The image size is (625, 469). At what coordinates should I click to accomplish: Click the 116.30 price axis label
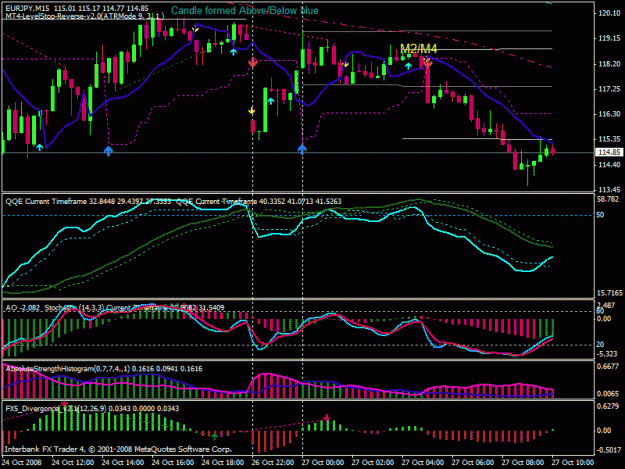tap(609, 114)
